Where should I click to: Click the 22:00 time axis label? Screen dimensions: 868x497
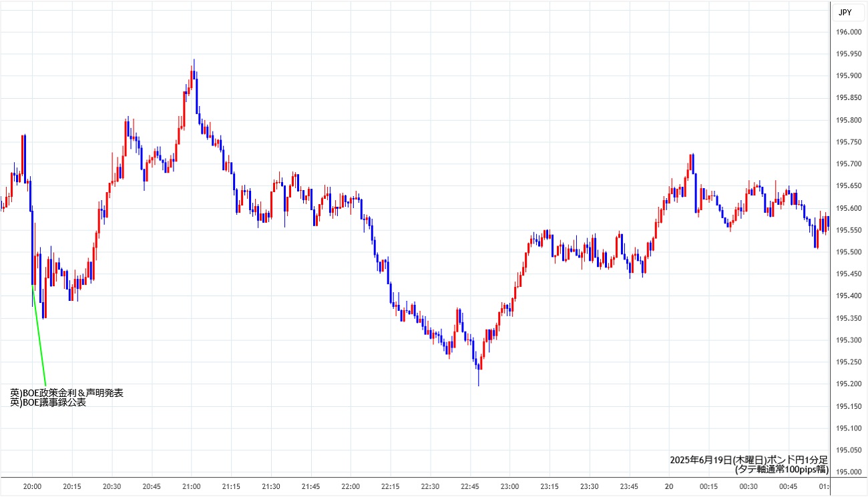point(351,487)
